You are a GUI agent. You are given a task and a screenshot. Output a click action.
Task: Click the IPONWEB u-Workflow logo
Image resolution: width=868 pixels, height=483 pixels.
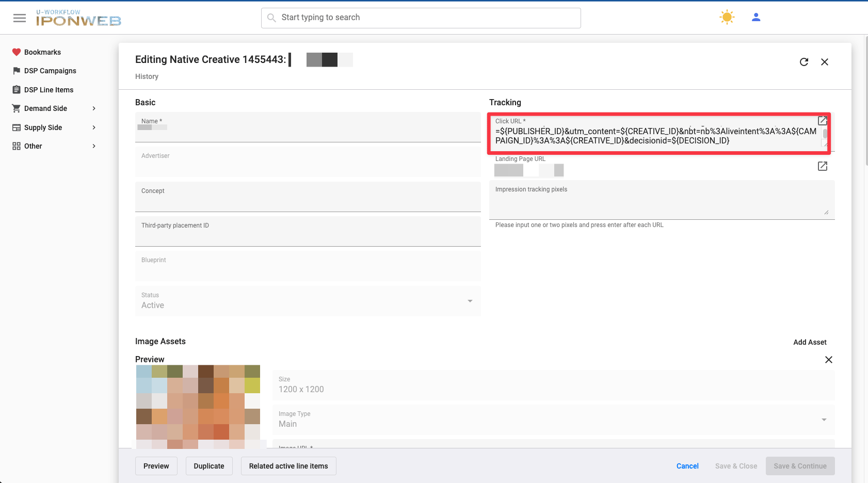point(78,18)
